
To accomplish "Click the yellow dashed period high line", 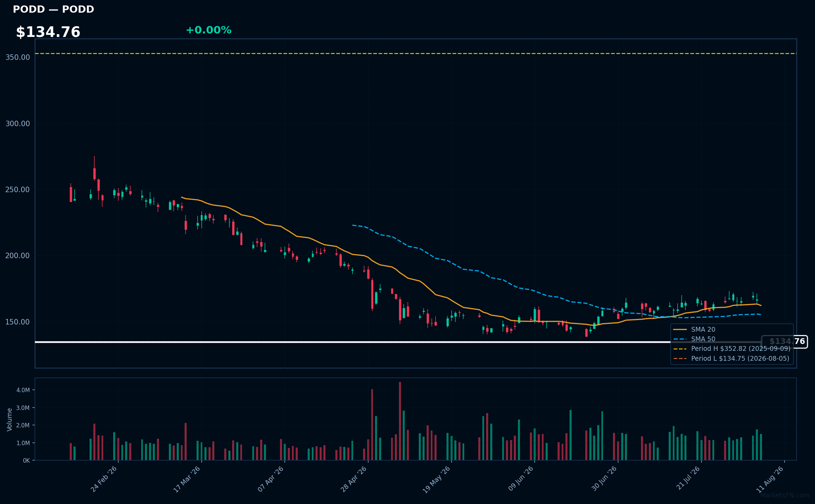I will click(x=416, y=53).
